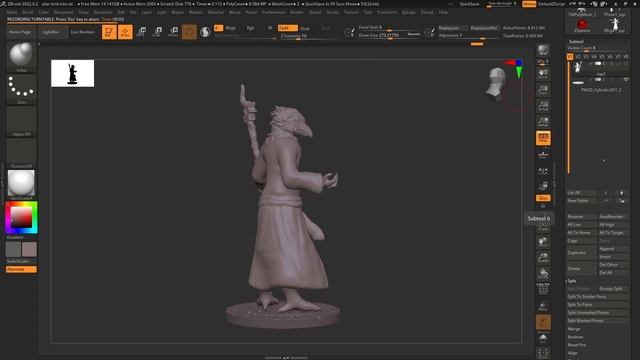Click the BPR render icon

tap(543, 50)
